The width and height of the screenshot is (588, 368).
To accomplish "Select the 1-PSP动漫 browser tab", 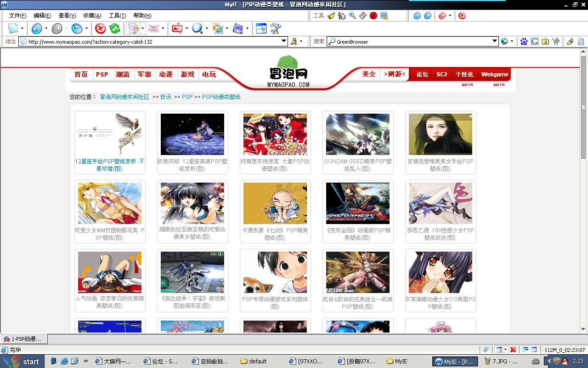I will point(23,339).
